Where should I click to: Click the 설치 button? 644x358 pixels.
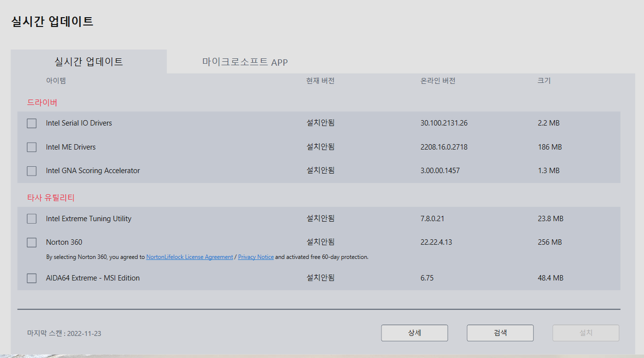(586, 333)
